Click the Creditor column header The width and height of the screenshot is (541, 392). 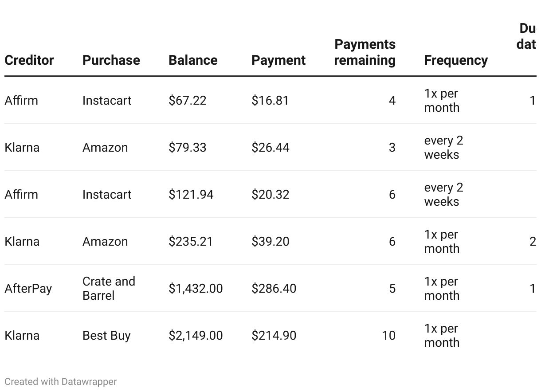point(29,60)
